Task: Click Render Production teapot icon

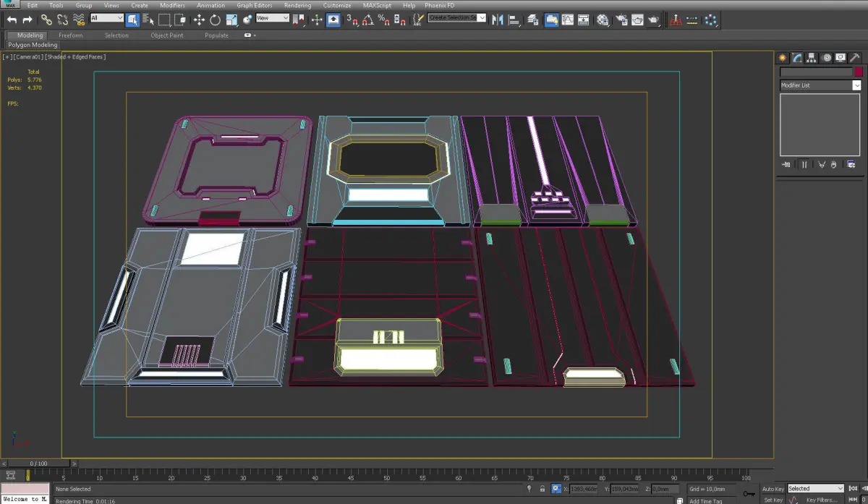Action: click(654, 20)
